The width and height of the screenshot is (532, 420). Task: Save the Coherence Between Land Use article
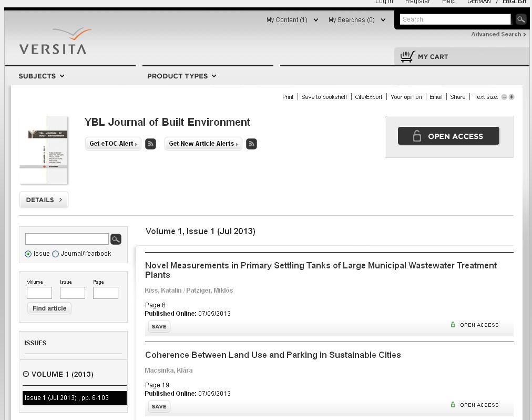click(159, 406)
